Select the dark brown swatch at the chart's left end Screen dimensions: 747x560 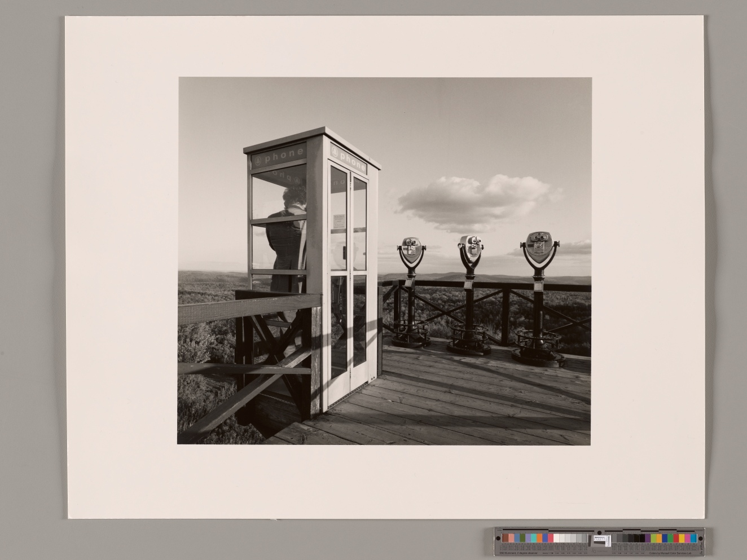505,538
